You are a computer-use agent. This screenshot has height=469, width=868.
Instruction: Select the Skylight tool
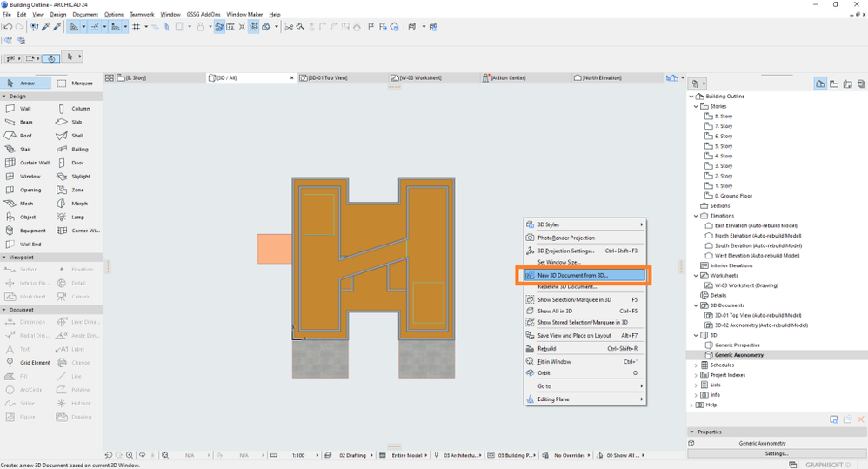(x=80, y=177)
